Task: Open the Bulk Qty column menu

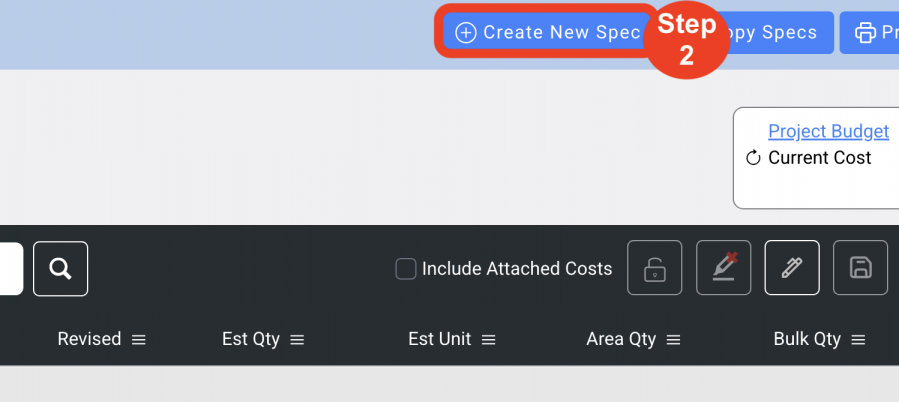Action: pyautogui.click(x=858, y=339)
